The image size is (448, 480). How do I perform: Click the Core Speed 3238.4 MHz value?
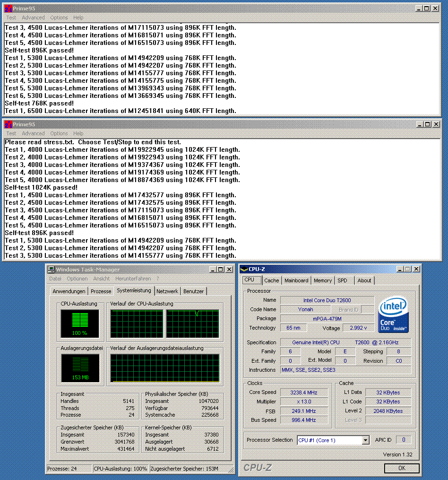pyautogui.click(x=303, y=393)
